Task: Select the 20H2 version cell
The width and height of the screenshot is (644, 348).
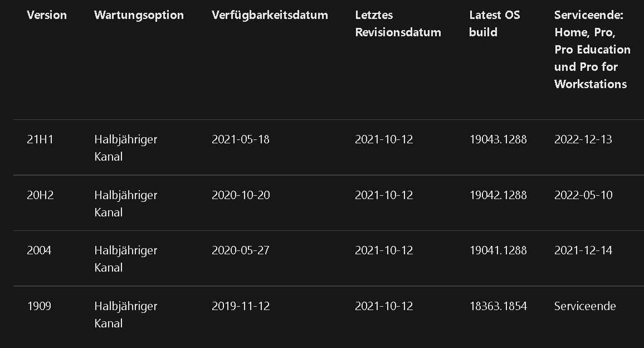Action: (x=40, y=195)
